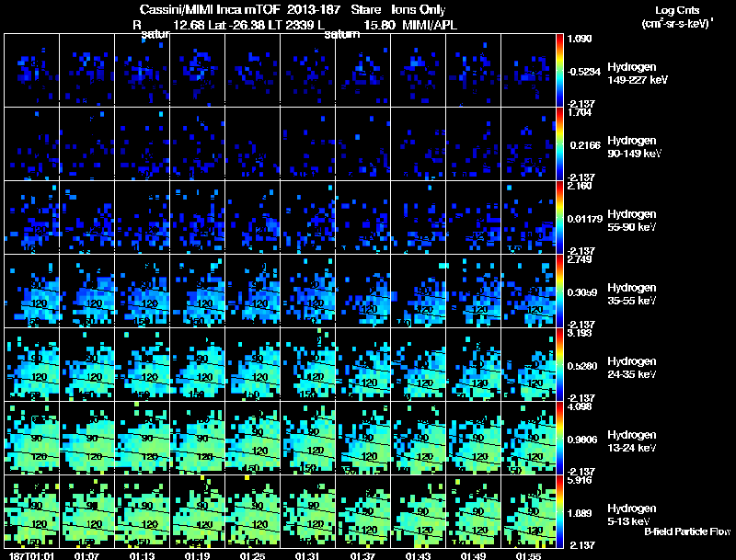Select the '01:49' time axis label
Screen dimensions: 736x560
[473, 556]
